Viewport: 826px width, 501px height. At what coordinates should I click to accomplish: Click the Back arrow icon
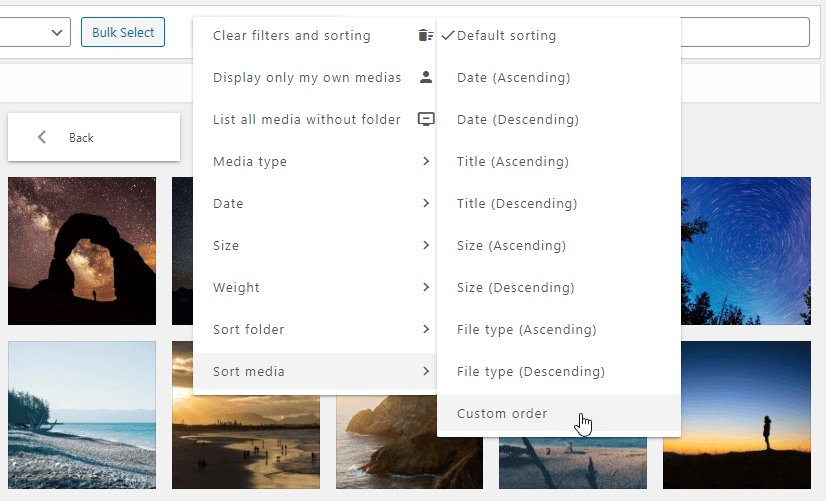pyautogui.click(x=42, y=137)
